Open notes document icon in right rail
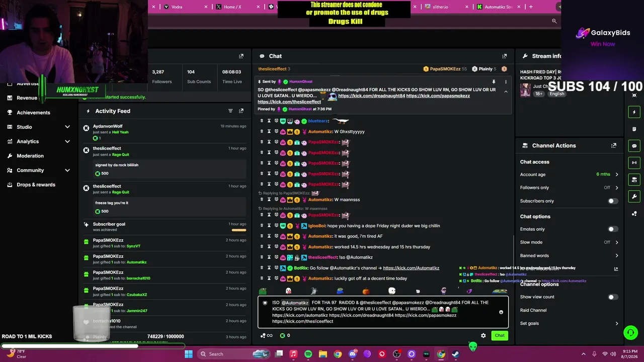Screen dimensions: 644x362 (634, 129)
